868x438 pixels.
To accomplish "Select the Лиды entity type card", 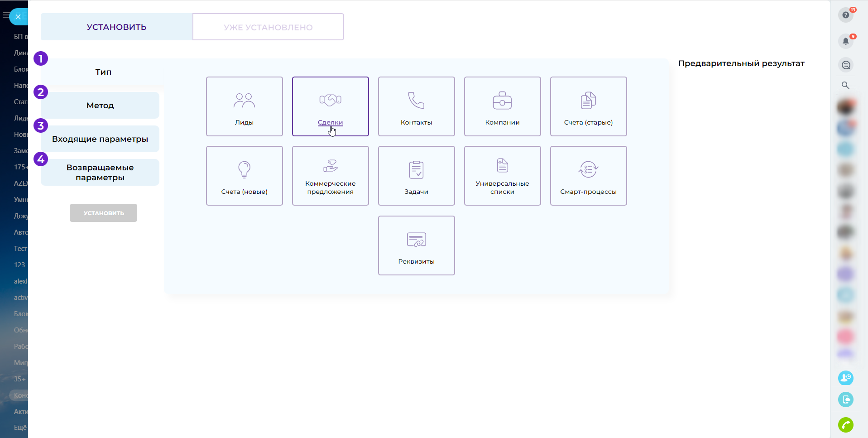I will point(244,106).
